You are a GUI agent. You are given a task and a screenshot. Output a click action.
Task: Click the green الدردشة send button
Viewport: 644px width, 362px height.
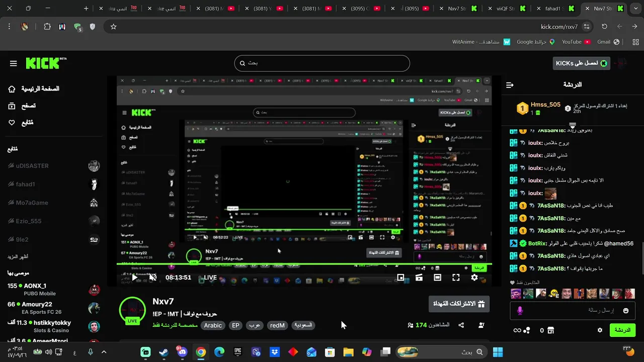[622, 330]
